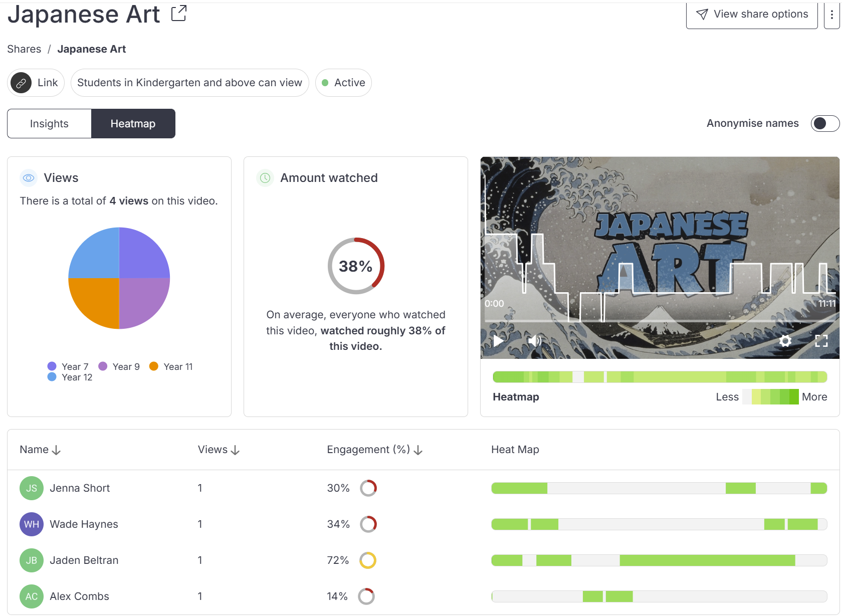This screenshot has width=842, height=616.
Task: Click 30% engagement value
Action: [x=338, y=488]
